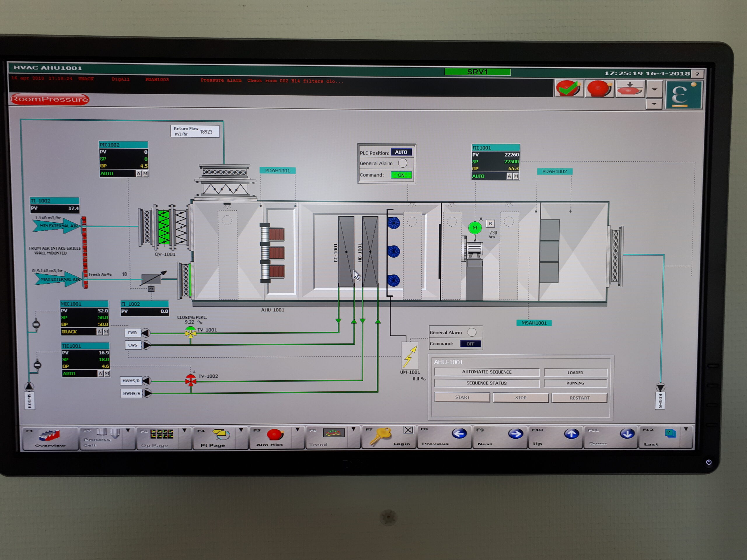Screen dimensions: 747x560
Task: Set FIC1001 to manual with M button
Action: (x=516, y=176)
